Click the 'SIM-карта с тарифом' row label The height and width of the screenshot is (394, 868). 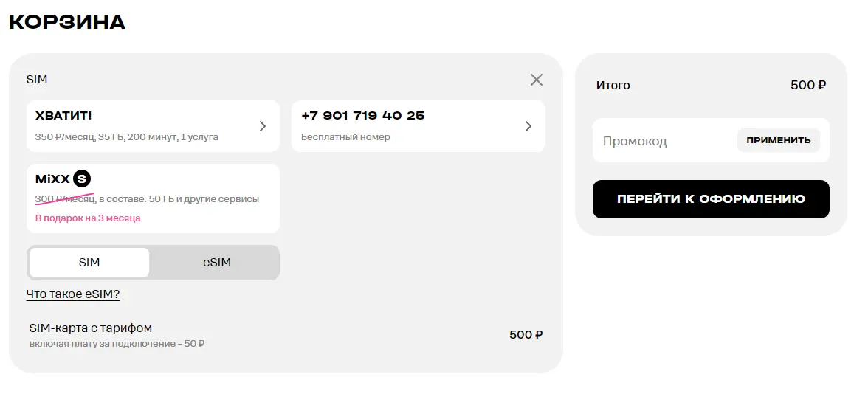(90, 328)
